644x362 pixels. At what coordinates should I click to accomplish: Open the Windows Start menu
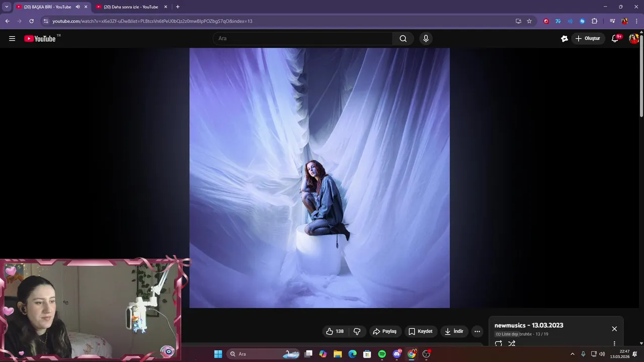[218, 354]
